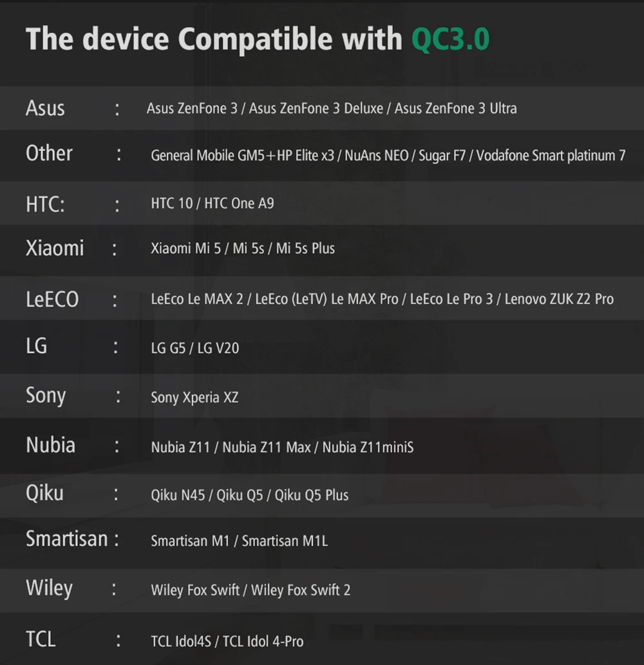This screenshot has width=644, height=665.
Task: Click the Smartisan M1L entry
Action: (285, 541)
